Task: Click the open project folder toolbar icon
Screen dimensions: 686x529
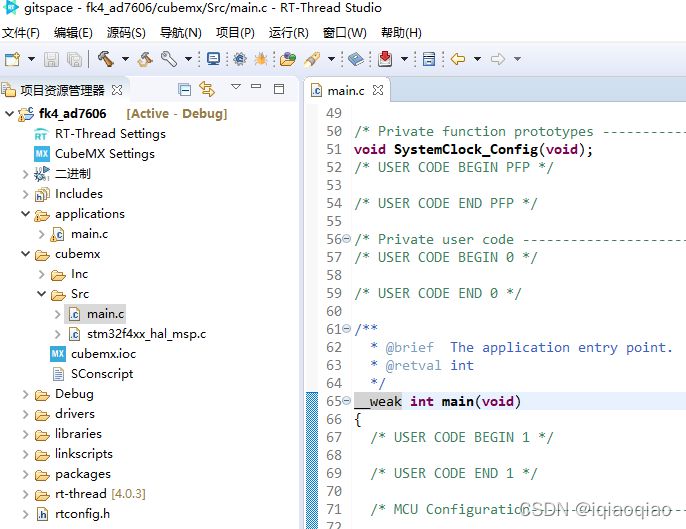Action: [x=288, y=59]
